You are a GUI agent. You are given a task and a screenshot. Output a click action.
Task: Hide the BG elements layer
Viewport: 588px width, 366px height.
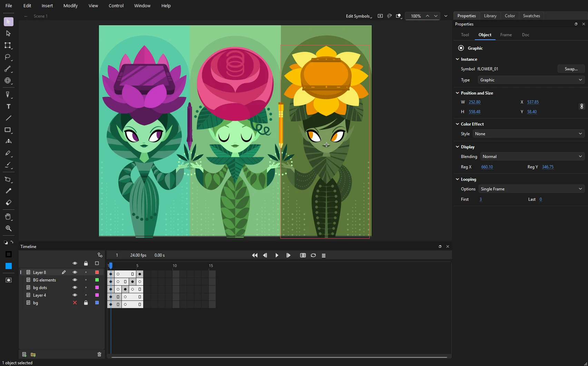(75, 280)
